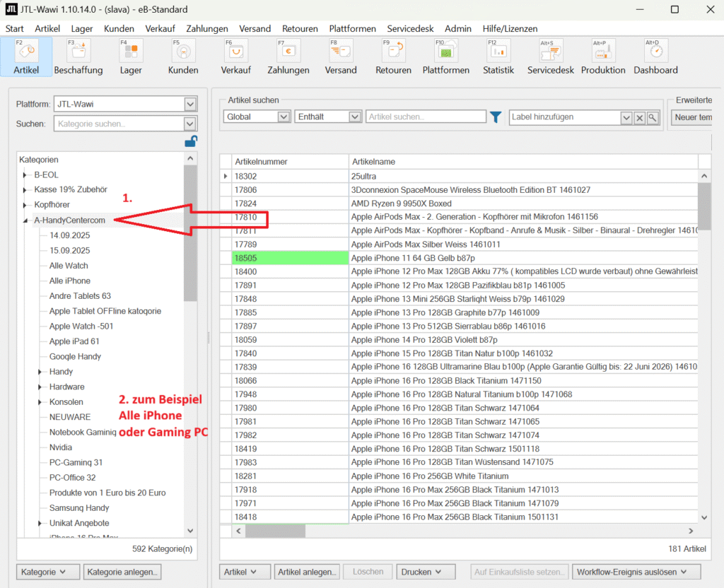Clear label with the X button

point(639,117)
